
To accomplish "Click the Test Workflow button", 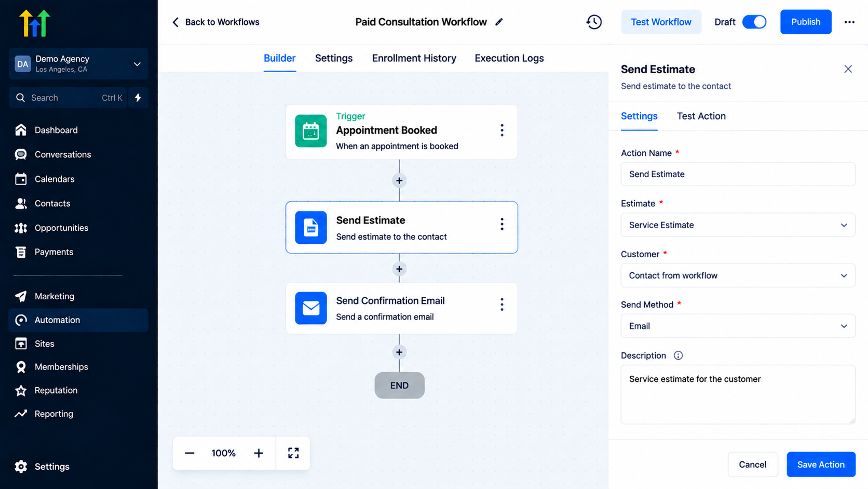I will click(661, 22).
